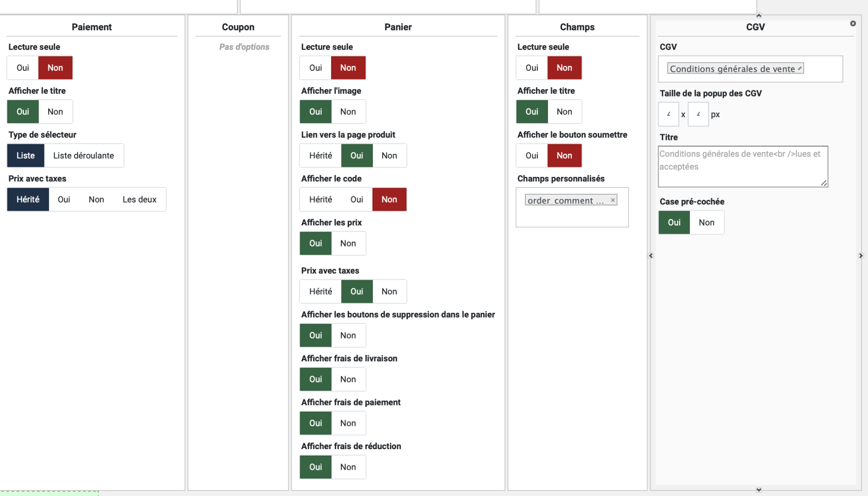Click the down arrow below the CGV block
The width and height of the screenshot is (868, 496).
(x=759, y=490)
